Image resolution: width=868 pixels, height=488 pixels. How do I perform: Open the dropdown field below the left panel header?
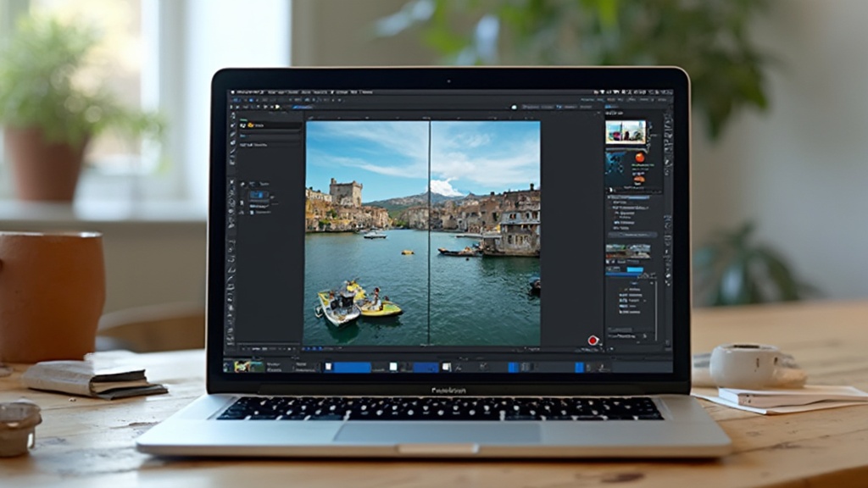[270, 135]
